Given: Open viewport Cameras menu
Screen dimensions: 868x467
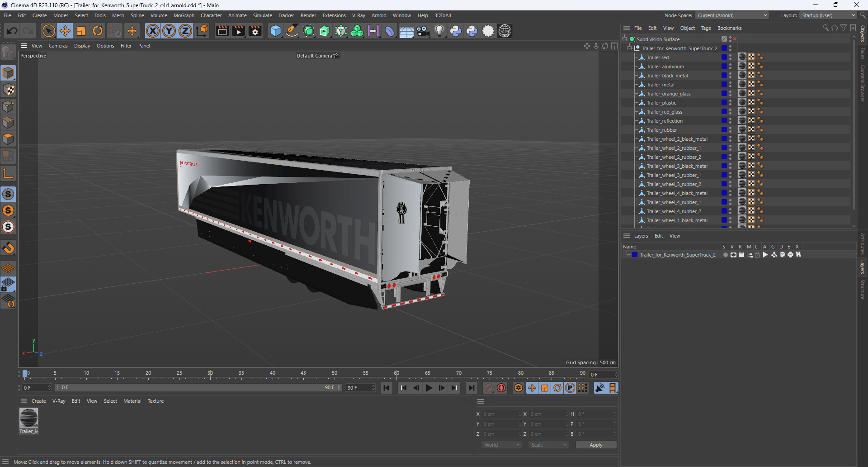Looking at the screenshot, I should coord(58,46).
